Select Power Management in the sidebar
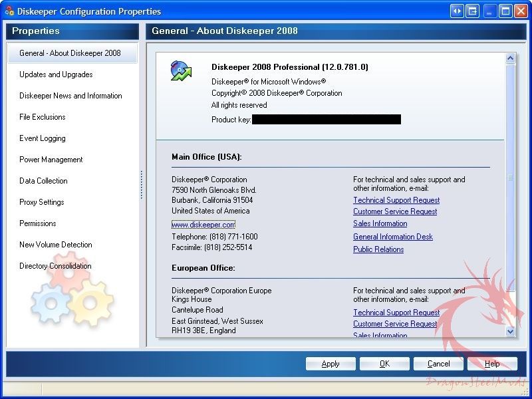Image resolution: width=532 pixels, height=399 pixels. [x=51, y=160]
